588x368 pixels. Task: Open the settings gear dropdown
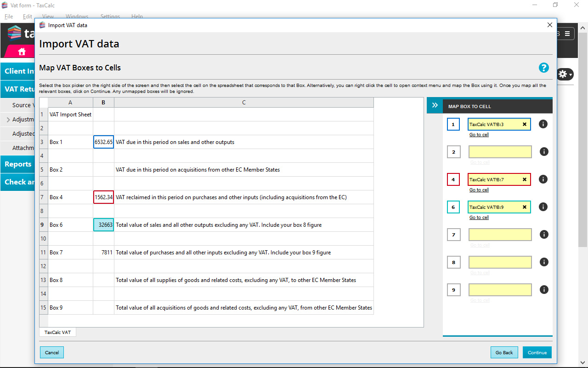coord(565,75)
